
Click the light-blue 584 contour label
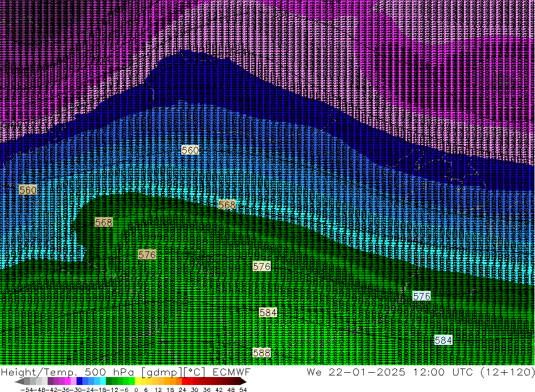[x=443, y=340]
